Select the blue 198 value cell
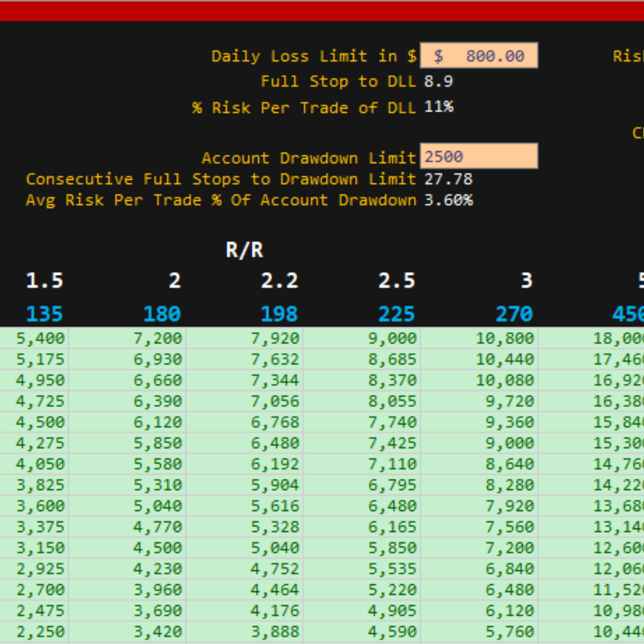The width and height of the screenshot is (644, 644). (x=279, y=313)
